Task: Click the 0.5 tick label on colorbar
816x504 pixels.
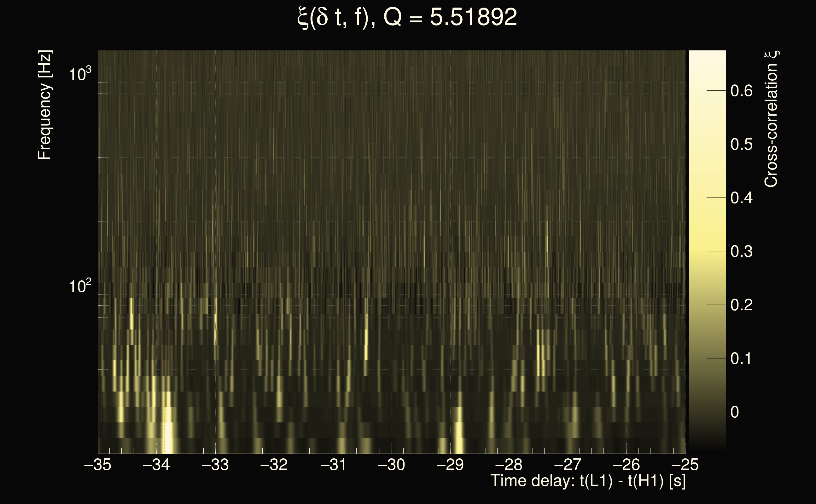Action: 741,144
